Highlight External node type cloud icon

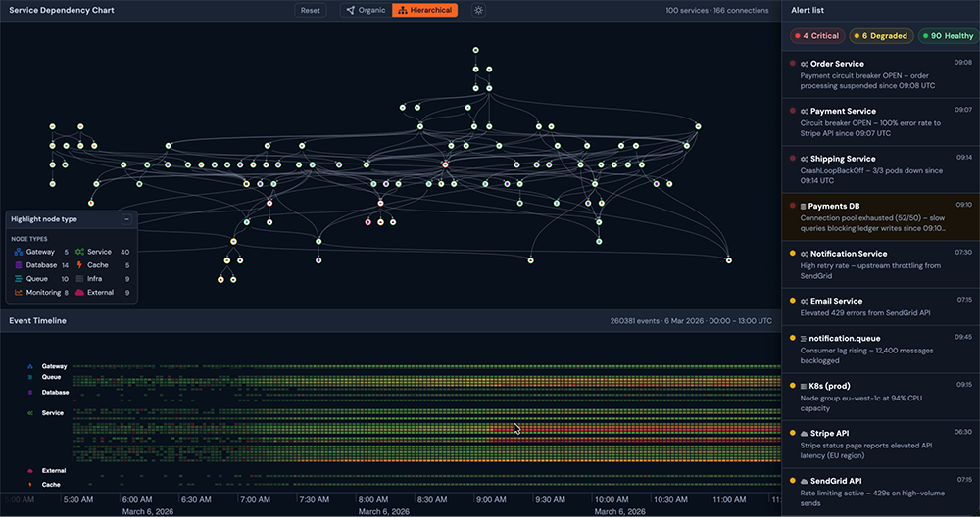pos(79,292)
